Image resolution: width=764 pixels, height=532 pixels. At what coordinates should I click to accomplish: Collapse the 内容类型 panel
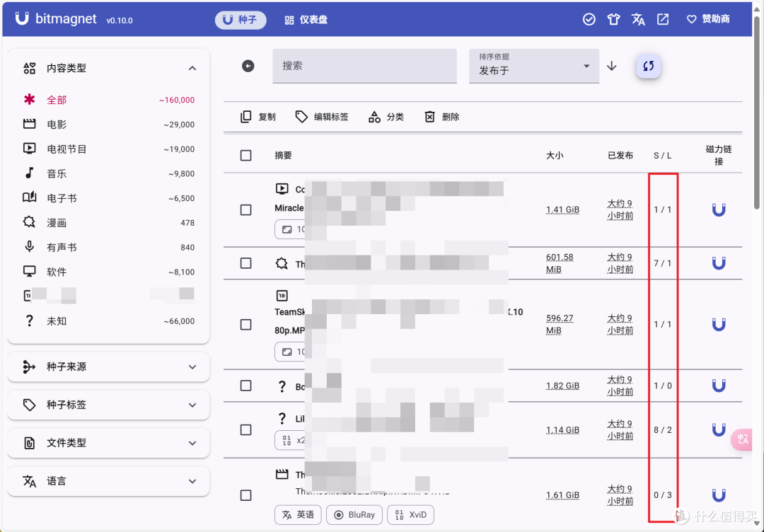click(192, 68)
